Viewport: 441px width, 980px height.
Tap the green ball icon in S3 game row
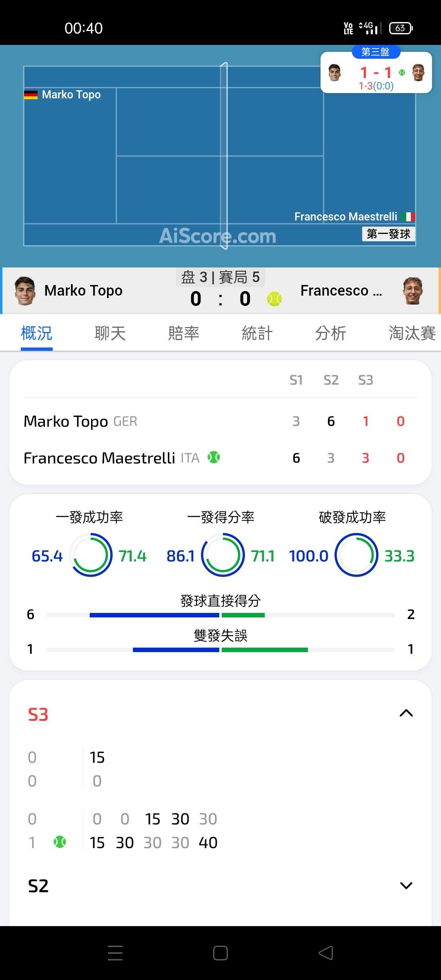coord(60,842)
